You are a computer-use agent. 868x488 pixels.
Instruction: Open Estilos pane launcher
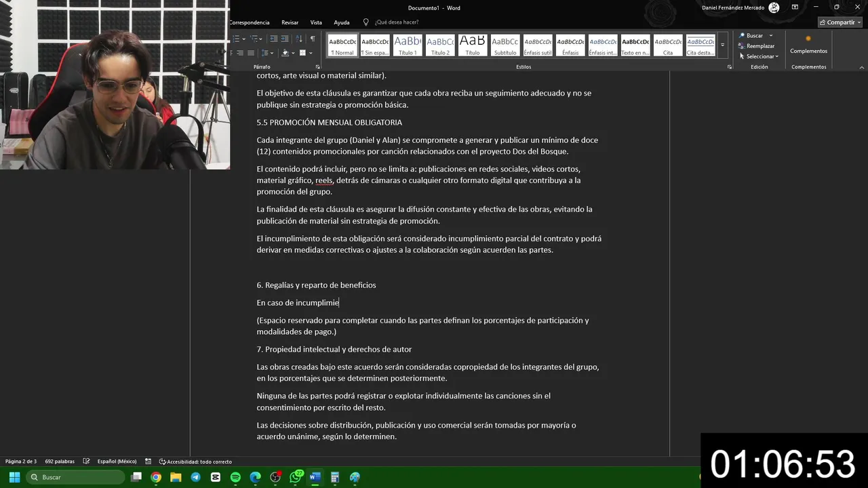click(x=730, y=67)
